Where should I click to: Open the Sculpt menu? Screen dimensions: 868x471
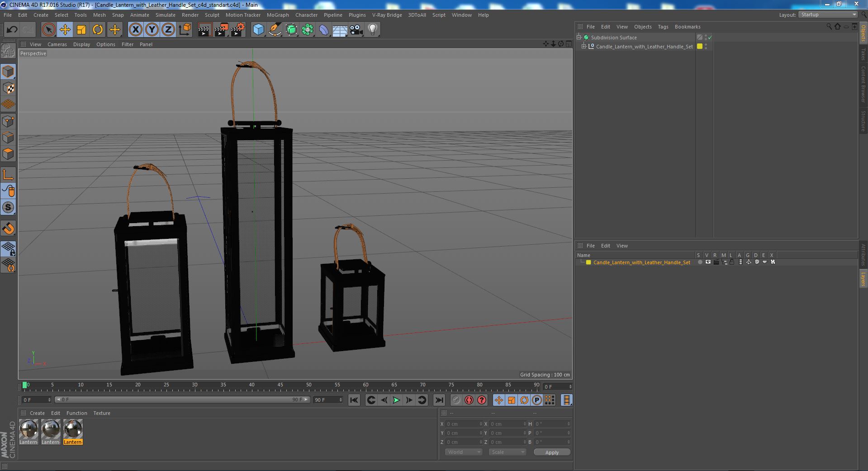212,15
